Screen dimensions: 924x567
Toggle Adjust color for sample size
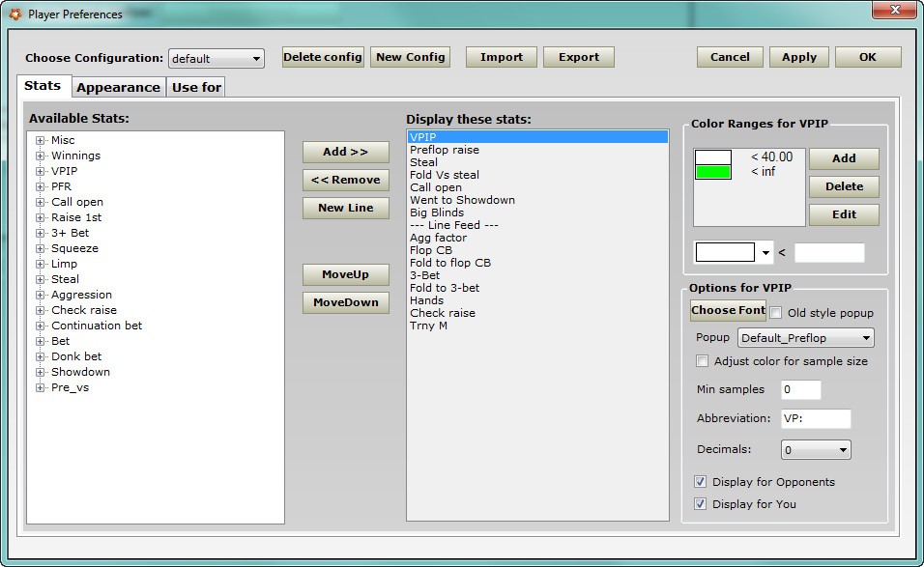coord(702,361)
